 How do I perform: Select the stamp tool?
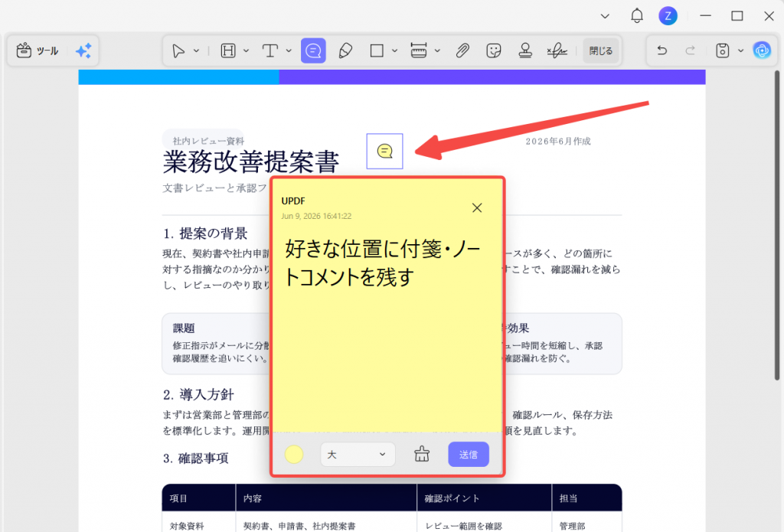tap(525, 51)
